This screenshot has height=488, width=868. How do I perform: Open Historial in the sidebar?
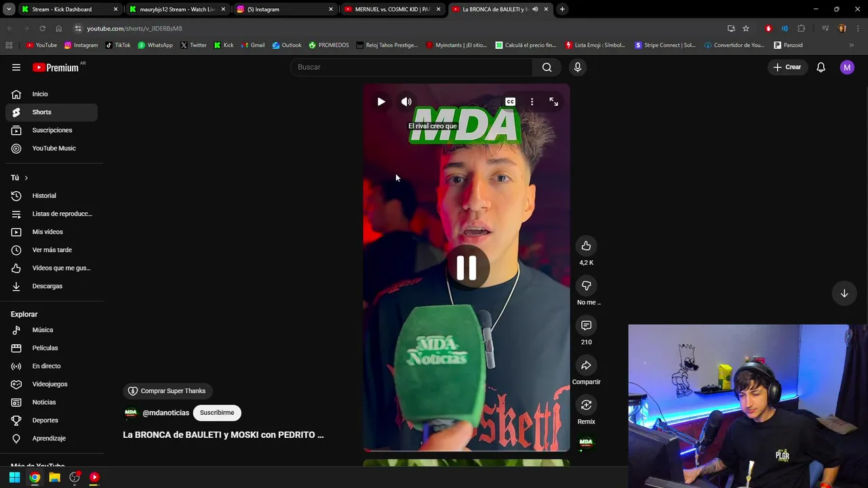click(51, 196)
